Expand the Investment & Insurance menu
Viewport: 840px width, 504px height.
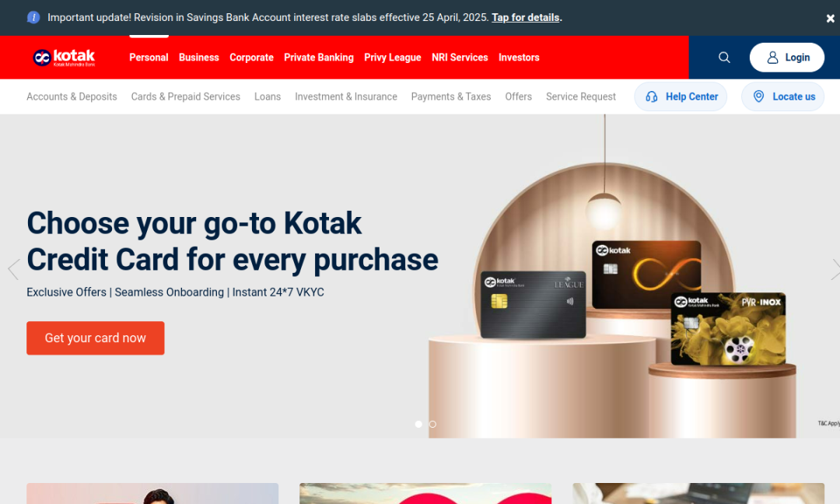click(x=345, y=96)
